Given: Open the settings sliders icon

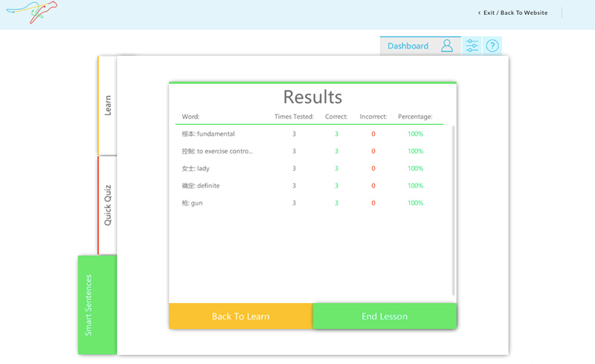Looking at the screenshot, I should [472, 46].
